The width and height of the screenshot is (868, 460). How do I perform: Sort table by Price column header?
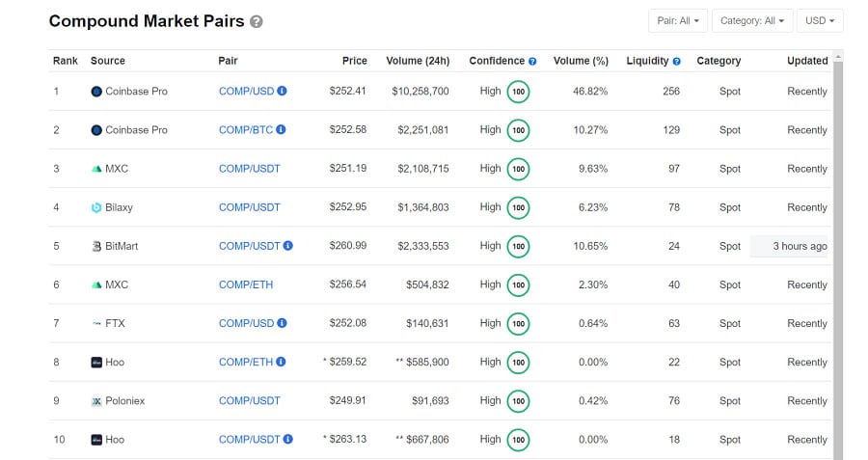[354, 61]
